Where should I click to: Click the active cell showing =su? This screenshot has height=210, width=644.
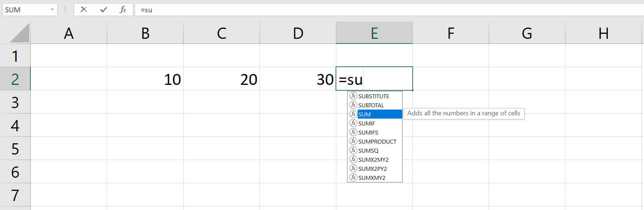(x=374, y=79)
